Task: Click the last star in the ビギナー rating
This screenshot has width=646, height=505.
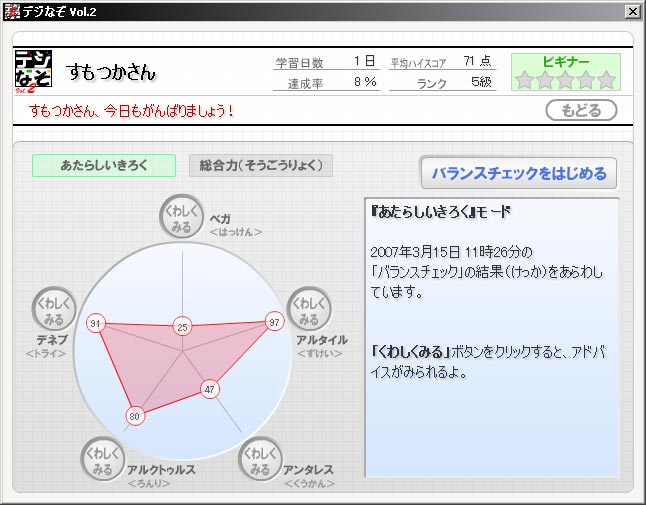Action: [607, 80]
